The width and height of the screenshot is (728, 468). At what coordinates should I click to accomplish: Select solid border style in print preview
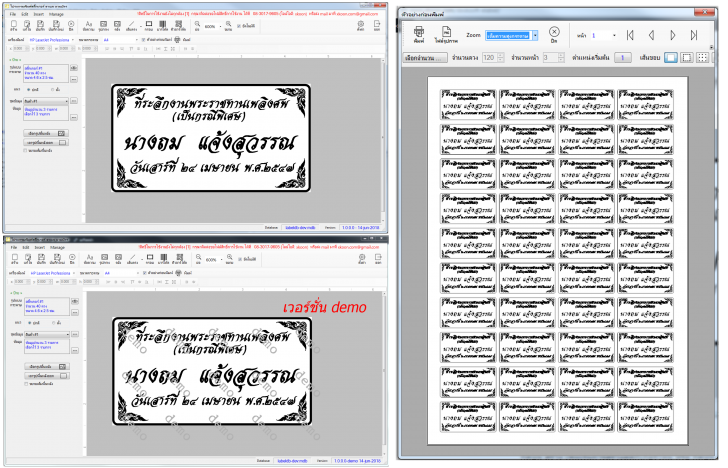pos(671,58)
